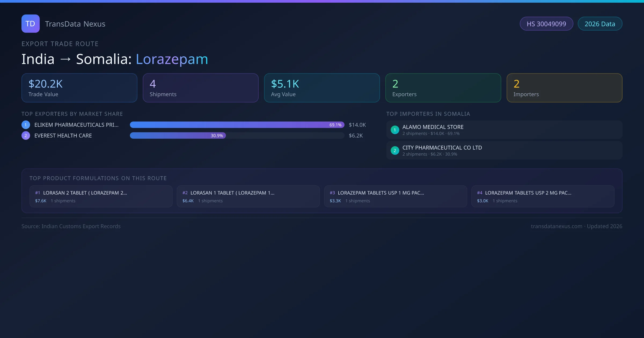Click the 69.1% market share bar
644x338 pixels.
point(237,125)
